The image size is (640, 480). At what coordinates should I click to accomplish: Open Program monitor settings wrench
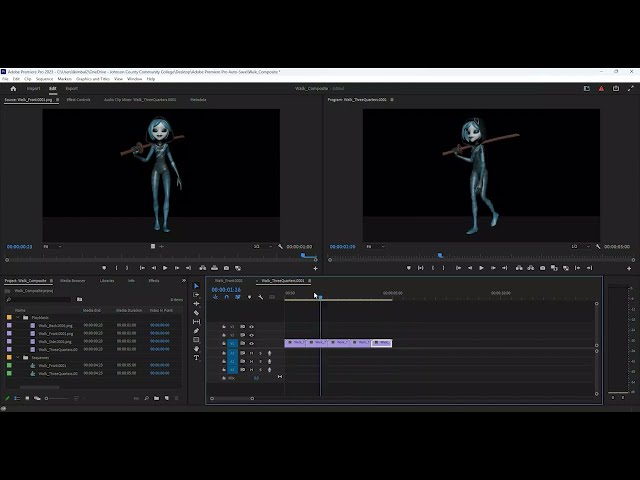coord(598,247)
